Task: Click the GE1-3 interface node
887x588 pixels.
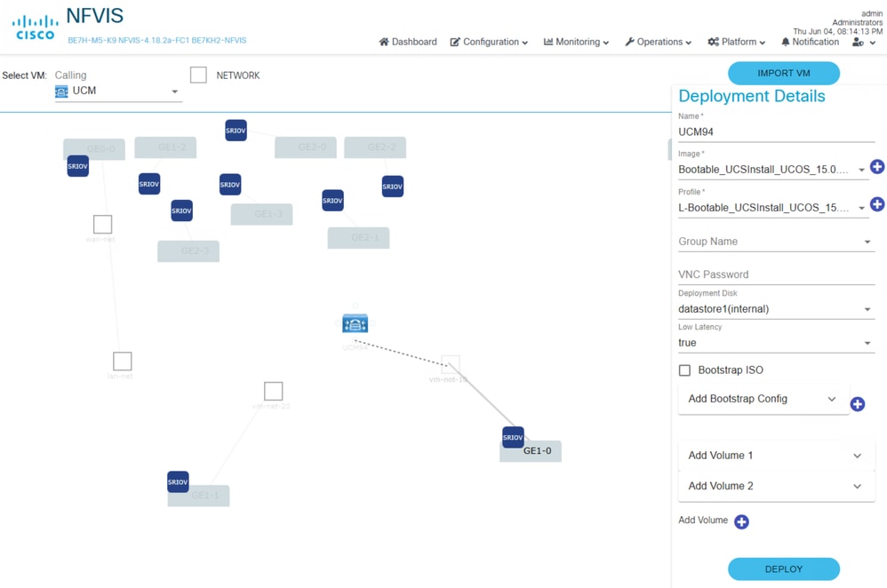Action: (261, 214)
